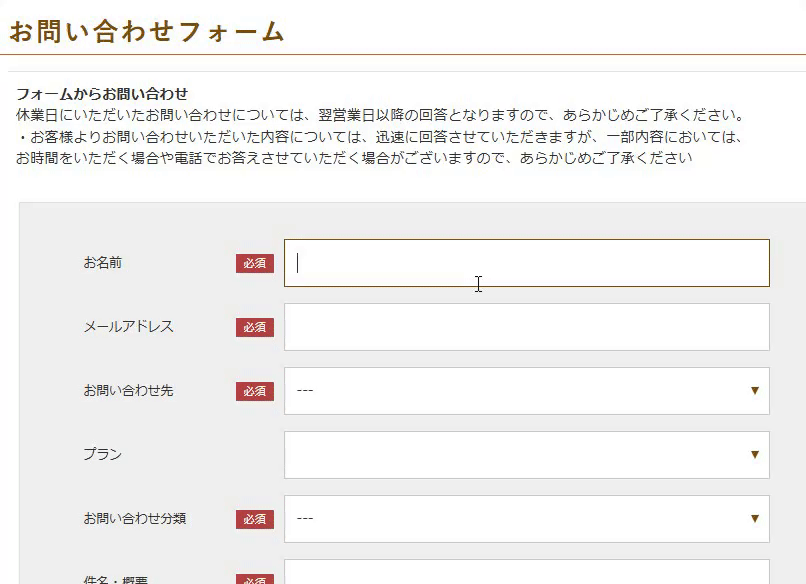Click the 件名・概要 input field
Screen dimensions: 806x584
pyautogui.click(x=526, y=572)
